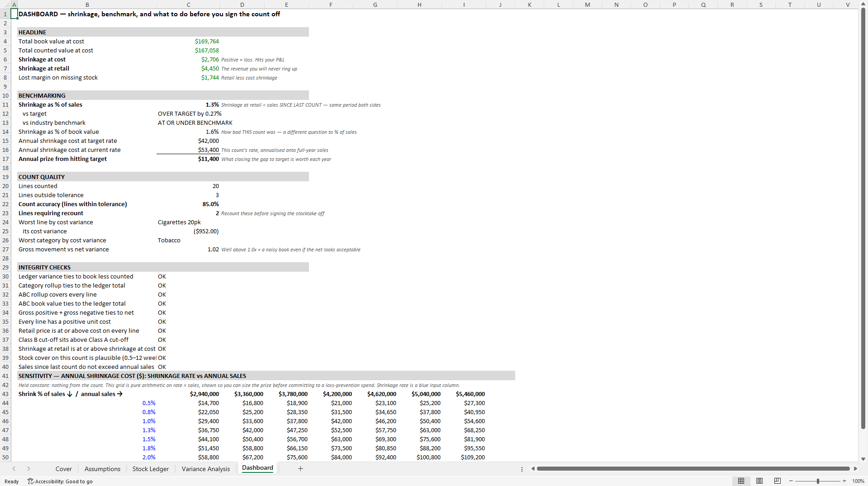The height and width of the screenshot is (486, 868).
Task: Select annual prize value $11,400
Action: pyautogui.click(x=188, y=159)
